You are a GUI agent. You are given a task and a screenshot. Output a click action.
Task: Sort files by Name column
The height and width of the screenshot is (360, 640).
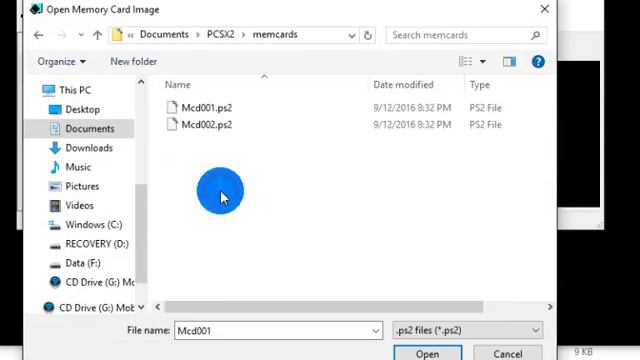(x=178, y=84)
